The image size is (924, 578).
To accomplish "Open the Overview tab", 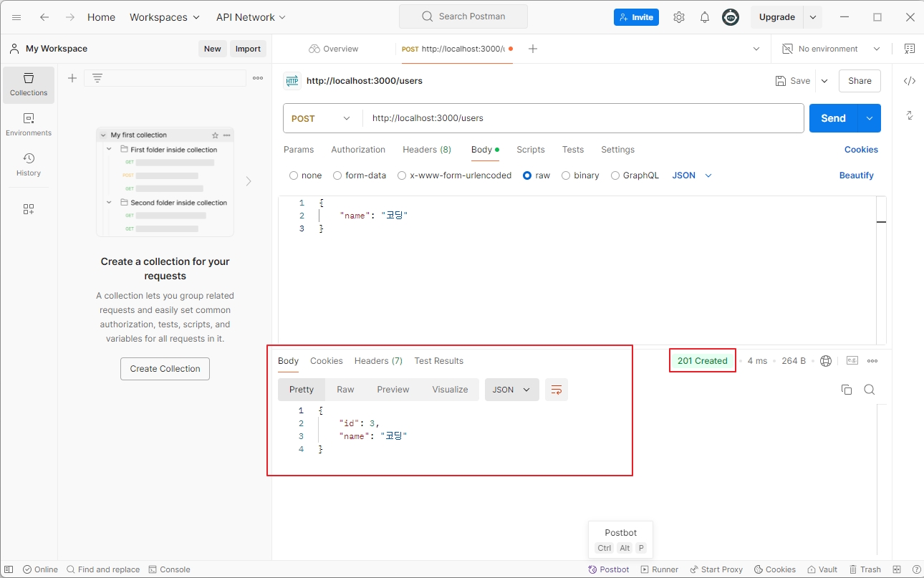I will coord(334,49).
